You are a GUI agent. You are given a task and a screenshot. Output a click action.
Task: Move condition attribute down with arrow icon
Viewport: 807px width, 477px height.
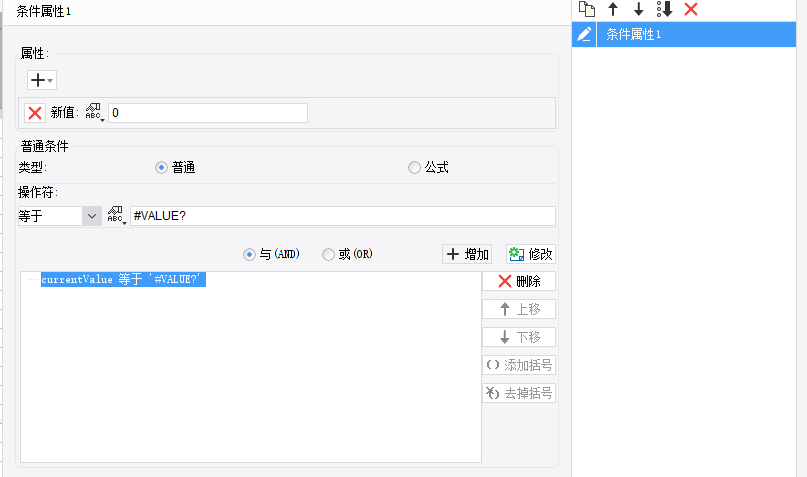click(x=638, y=9)
